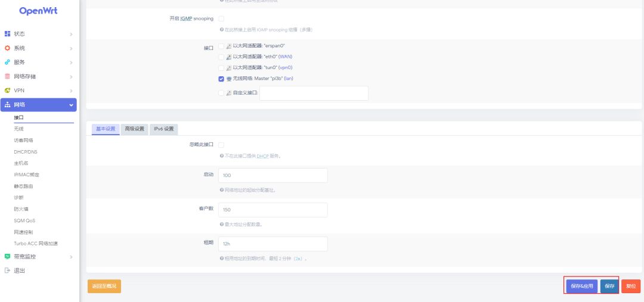Viewport: 644px width, 302px height.
Task: Toggle the 忽略此接口 checkbox
Action: pyautogui.click(x=221, y=145)
